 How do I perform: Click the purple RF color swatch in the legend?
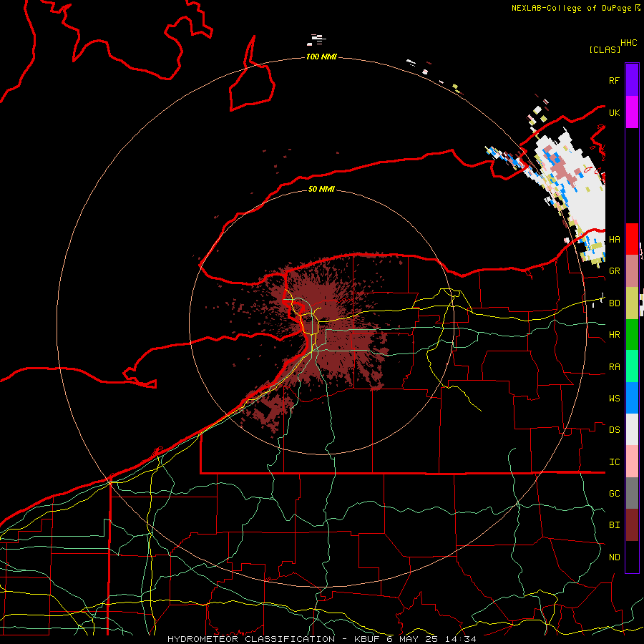pos(632,80)
